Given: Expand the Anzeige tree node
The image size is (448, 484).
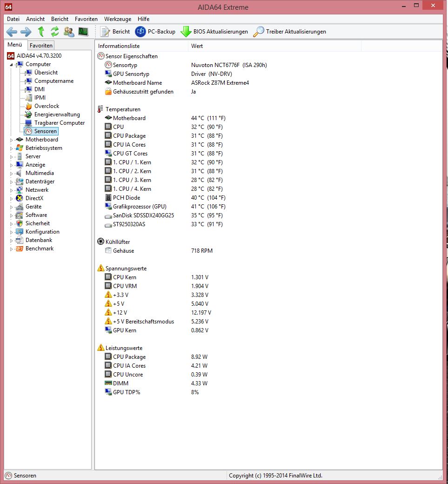Looking at the screenshot, I should (x=12, y=165).
